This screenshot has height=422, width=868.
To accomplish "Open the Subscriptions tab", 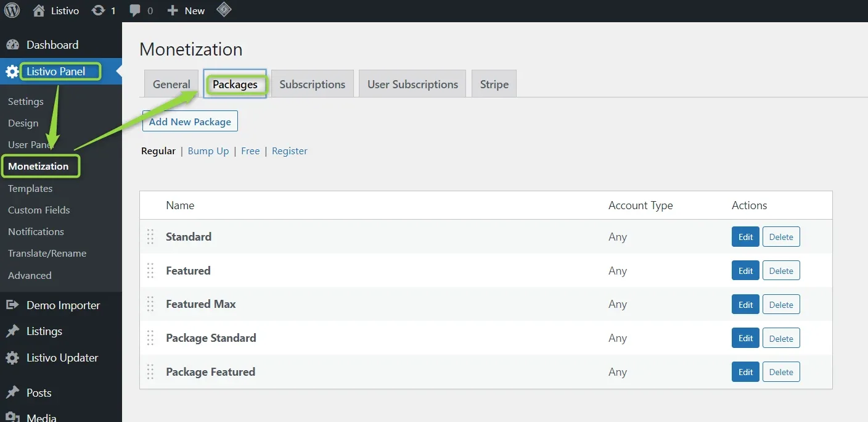I will point(313,84).
